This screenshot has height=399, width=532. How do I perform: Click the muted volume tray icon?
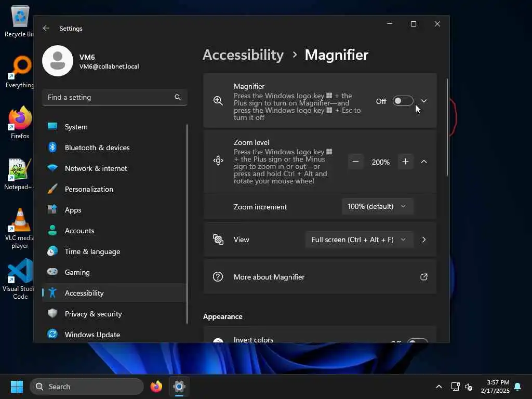tap(469, 387)
